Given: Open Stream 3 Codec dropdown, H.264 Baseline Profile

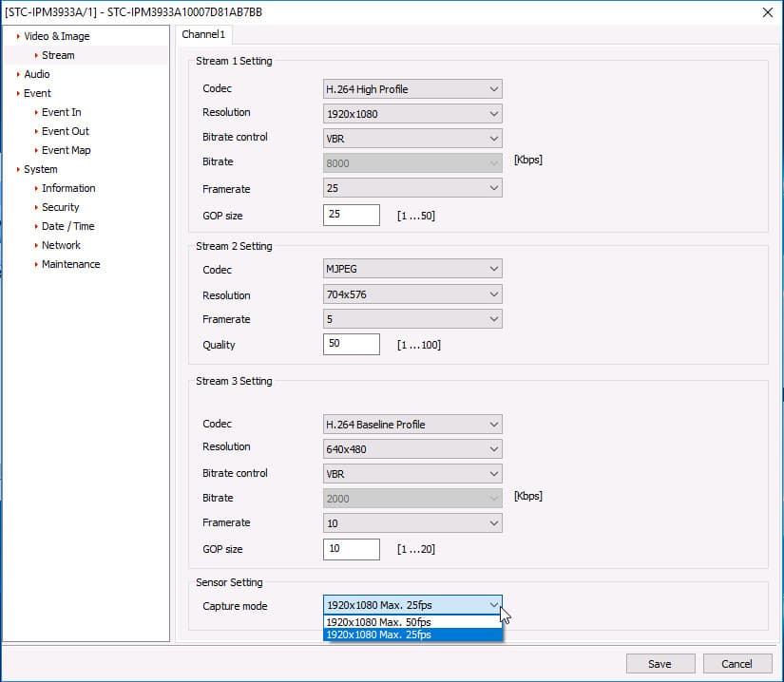Looking at the screenshot, I should 412,425.
